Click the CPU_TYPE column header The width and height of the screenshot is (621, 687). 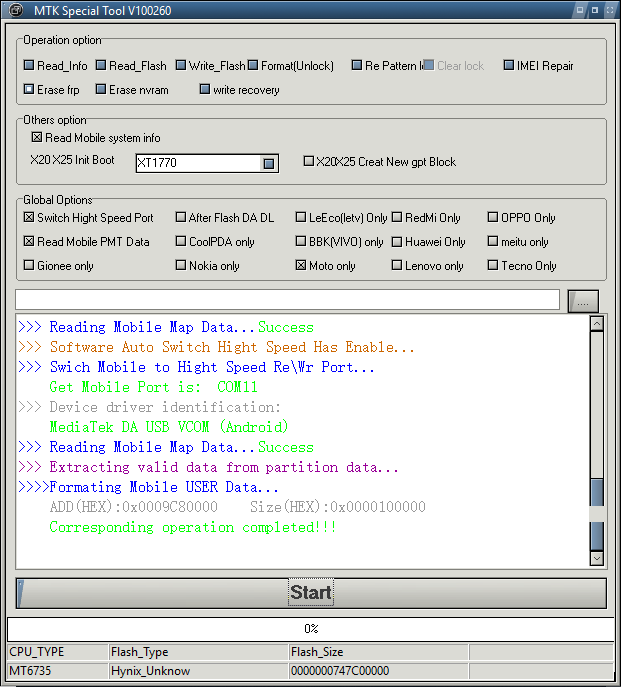57,652
